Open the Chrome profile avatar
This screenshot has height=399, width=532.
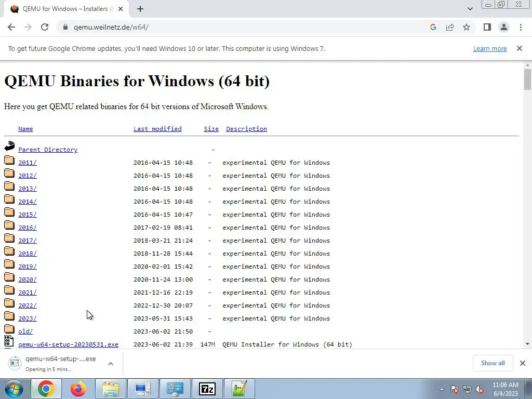pos(504,27)
